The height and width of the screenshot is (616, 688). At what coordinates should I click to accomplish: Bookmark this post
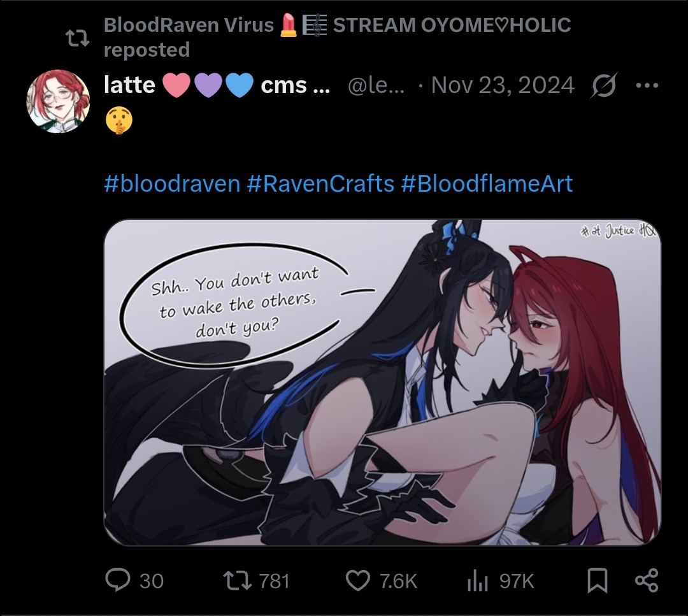598,580
